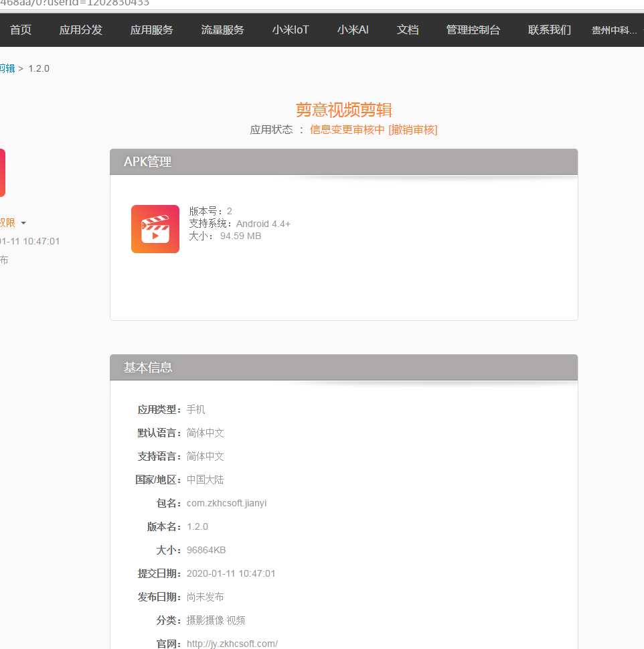Open the 应用分发 menu
Screen dimensions: 644x649
point(80,29)
